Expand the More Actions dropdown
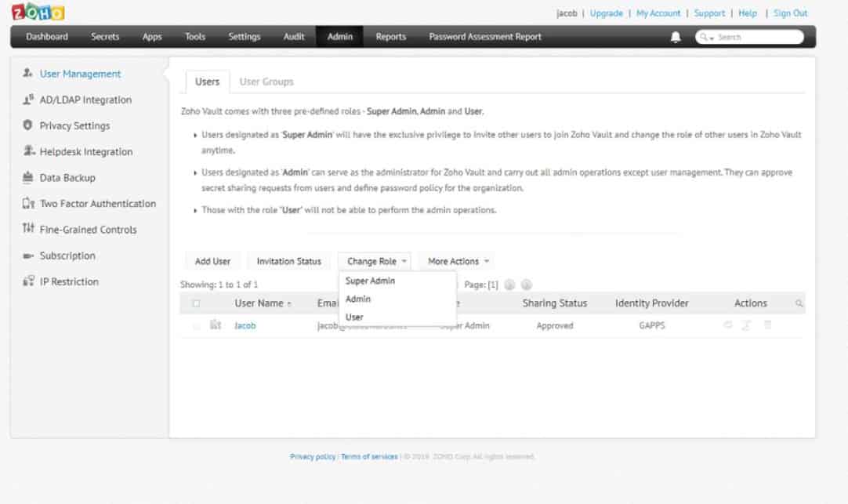The image size is (848, 504). pos(458,261)
